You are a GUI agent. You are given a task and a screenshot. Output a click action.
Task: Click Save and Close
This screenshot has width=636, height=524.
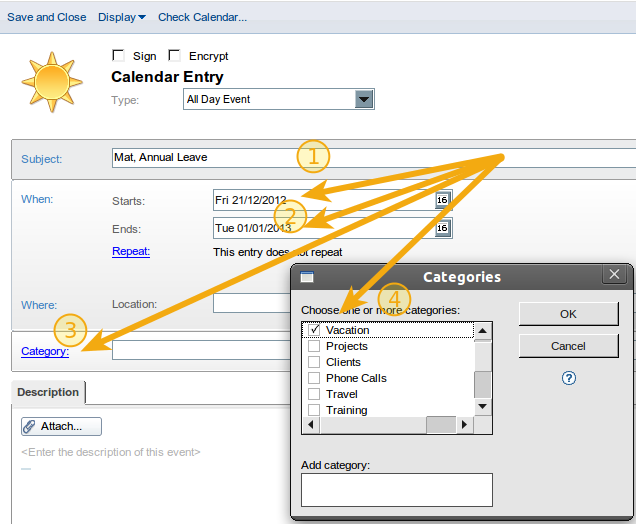click(46, 17)
